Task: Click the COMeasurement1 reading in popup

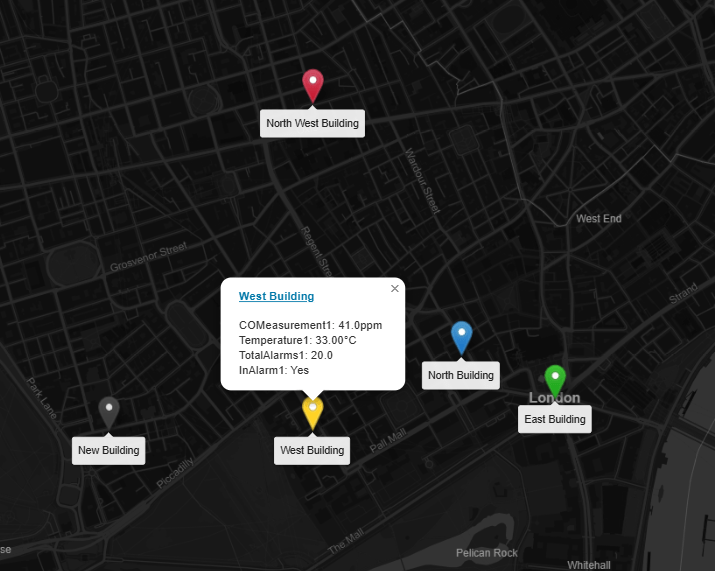Action: click(310, 325)
